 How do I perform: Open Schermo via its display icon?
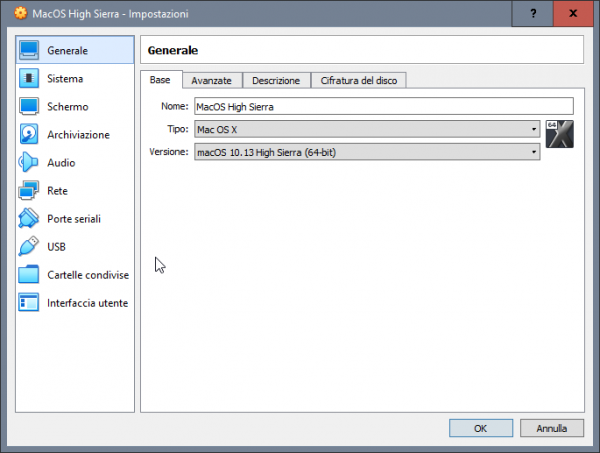(x=29, y=106)
